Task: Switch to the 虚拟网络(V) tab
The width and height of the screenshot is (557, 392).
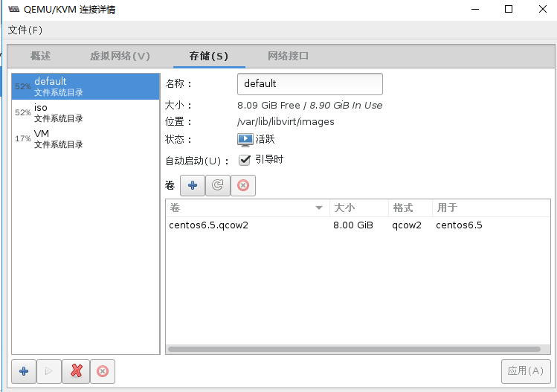Action: [x=120, y=56]
